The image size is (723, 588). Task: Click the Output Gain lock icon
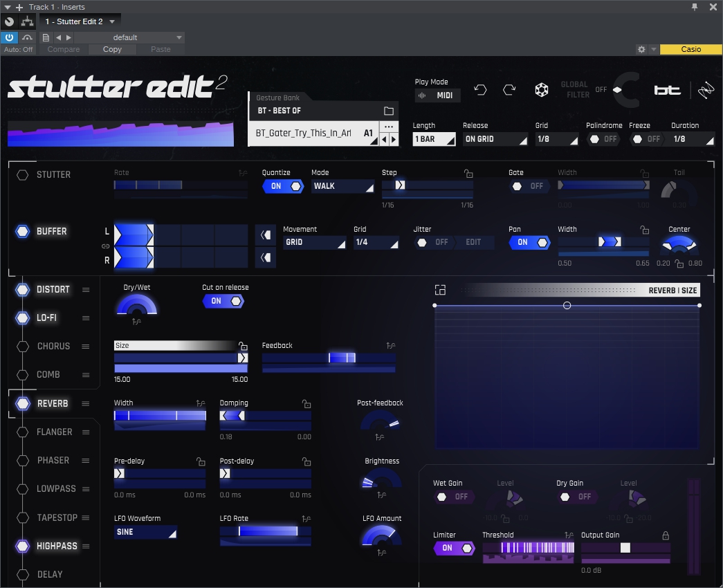click(666, 535)
